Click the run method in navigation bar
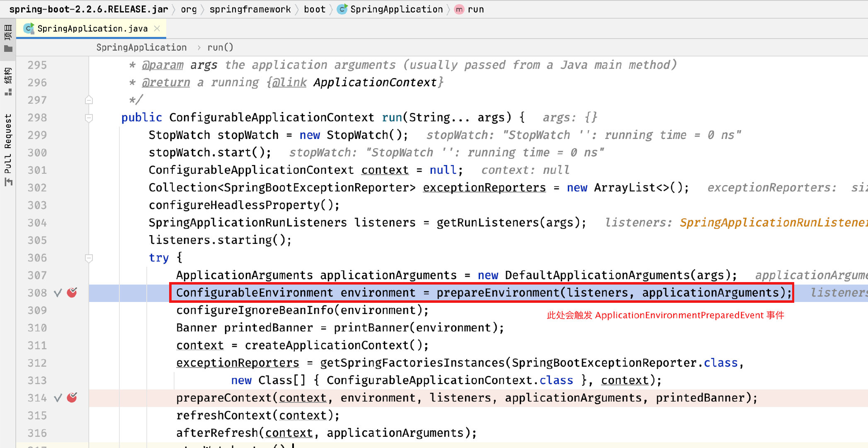 [475, 9]
